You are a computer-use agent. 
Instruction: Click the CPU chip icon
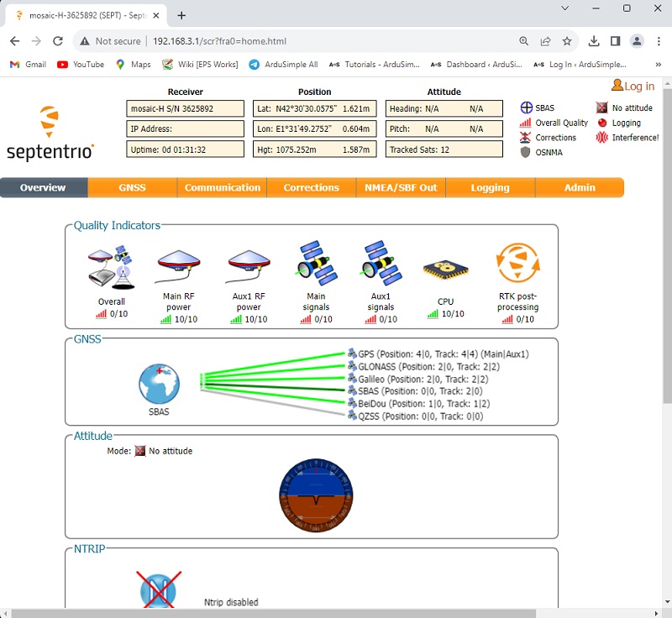coord(445,268)
